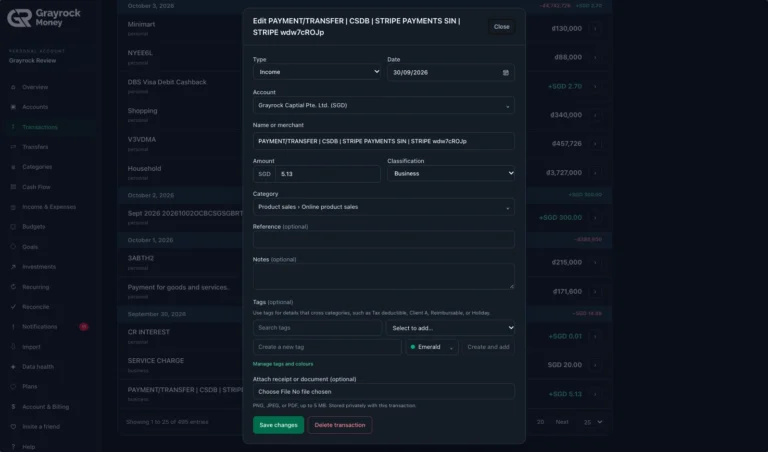Open the Help menu item
The height and width of the screenshot is (452, 768).
click(49, 447)
